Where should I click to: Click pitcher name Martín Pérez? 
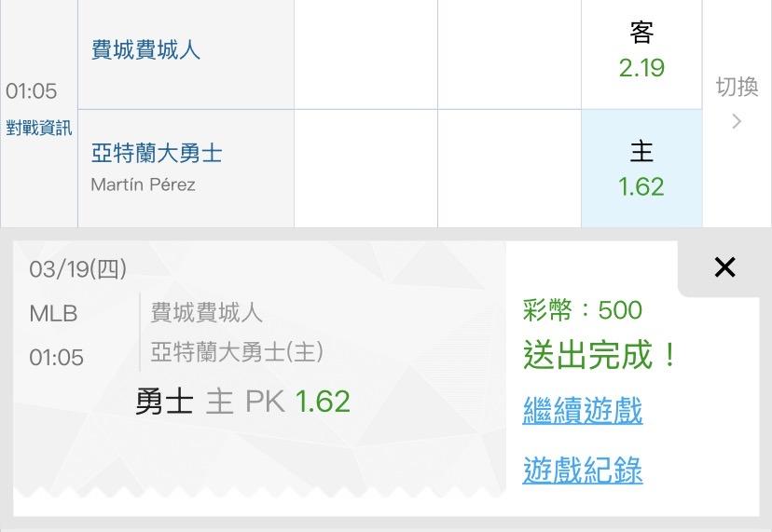coord(143,184)
